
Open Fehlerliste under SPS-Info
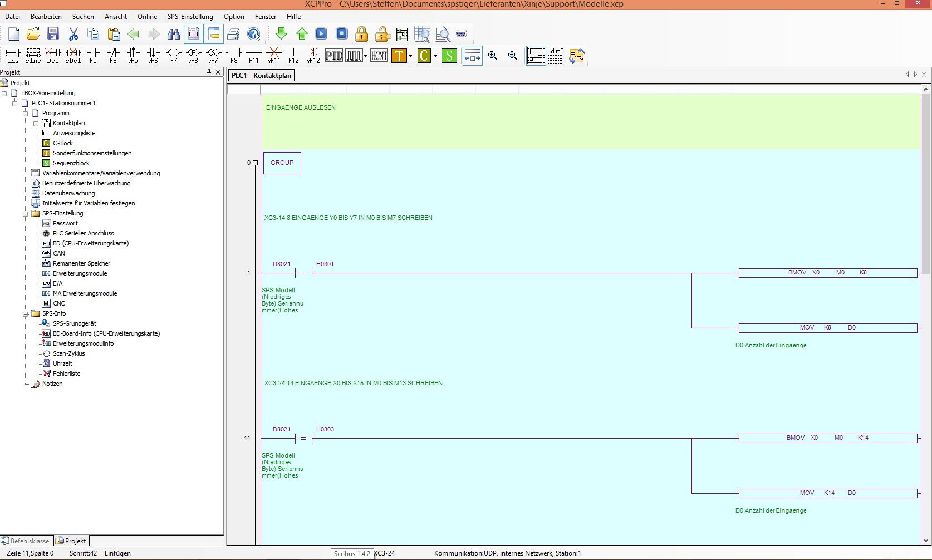[66, 374]
